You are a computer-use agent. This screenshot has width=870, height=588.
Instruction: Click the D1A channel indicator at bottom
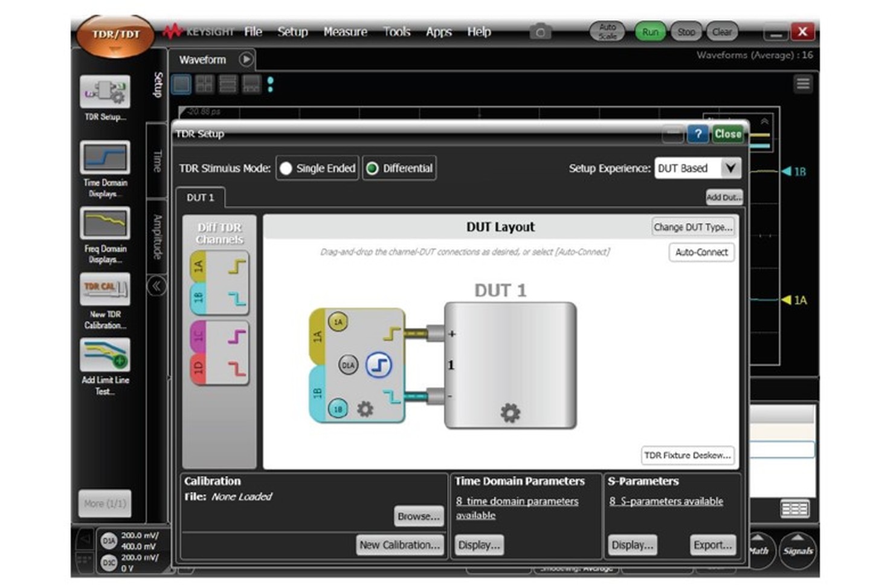click(109, 541)
